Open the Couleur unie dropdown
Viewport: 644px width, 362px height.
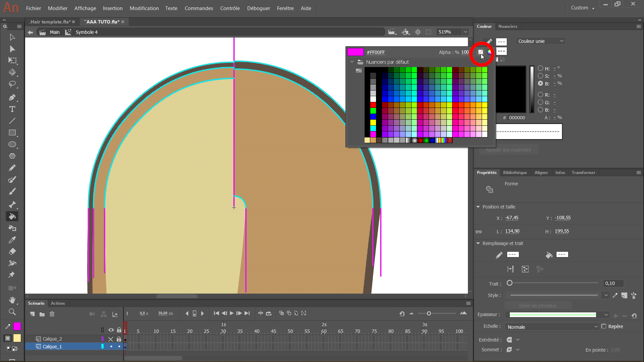(541, 41)
